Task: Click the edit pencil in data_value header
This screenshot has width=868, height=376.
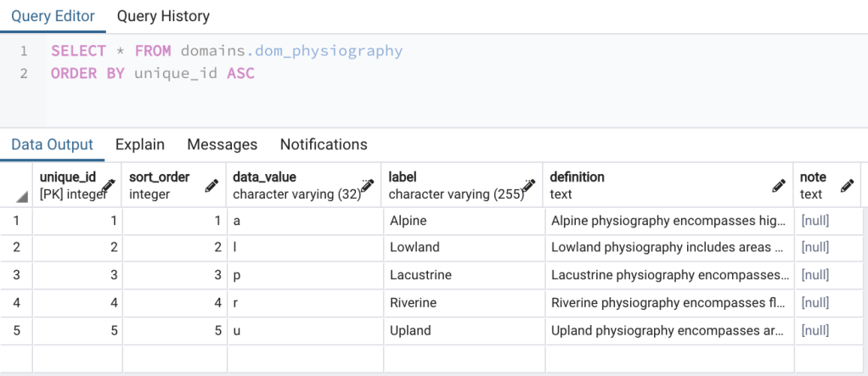Action: (367, 186)
